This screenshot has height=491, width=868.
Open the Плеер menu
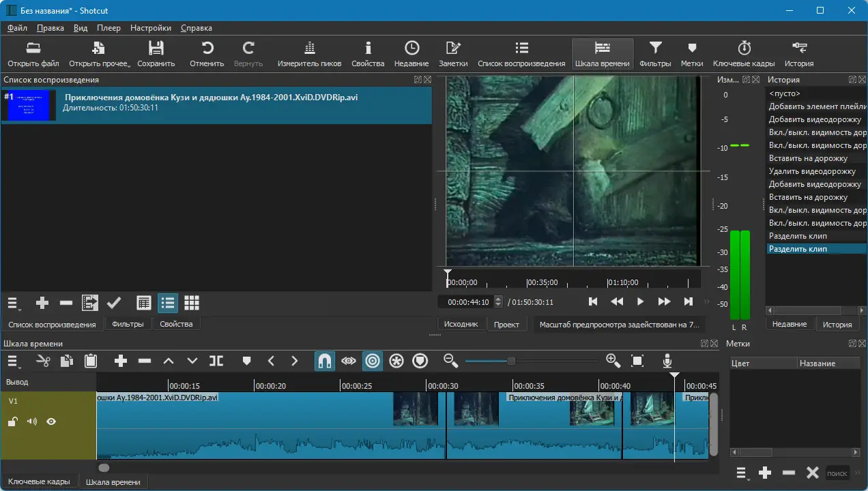pos(108,28)
